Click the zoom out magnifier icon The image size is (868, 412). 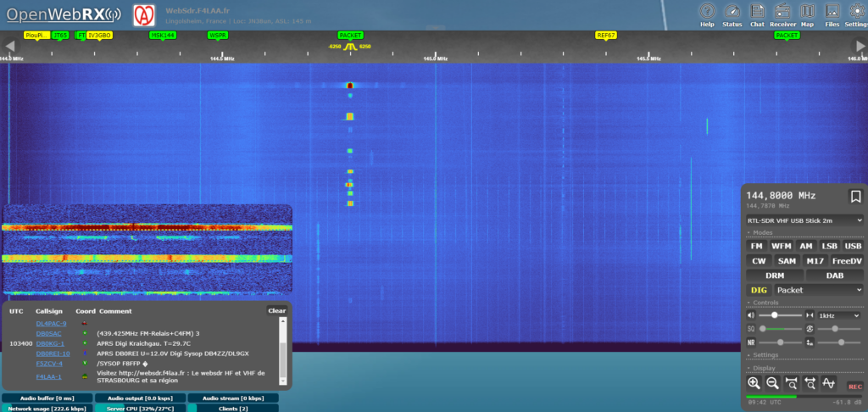[x=772, y=383]
